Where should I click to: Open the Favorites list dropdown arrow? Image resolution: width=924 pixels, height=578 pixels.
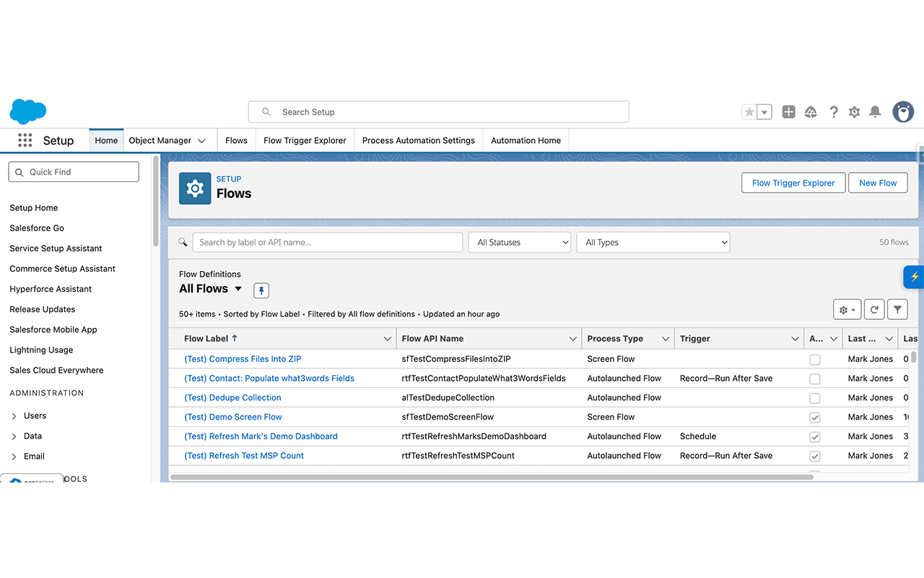[765, 112]
